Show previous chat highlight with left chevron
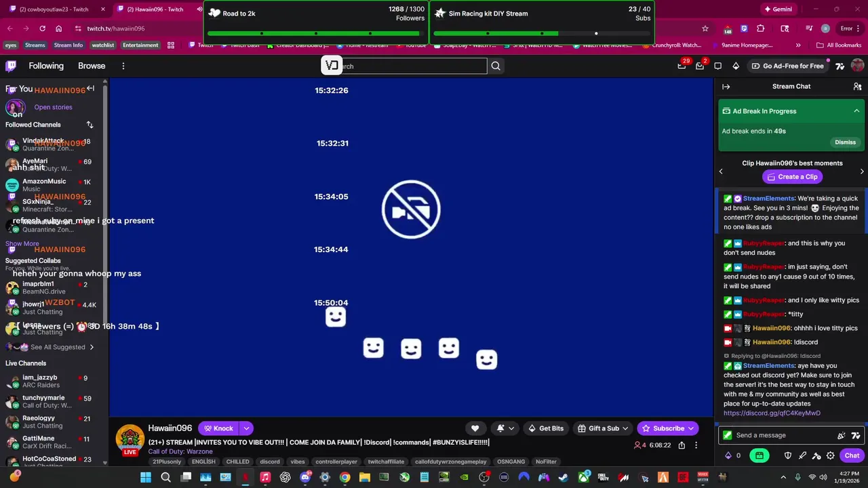 721,171
